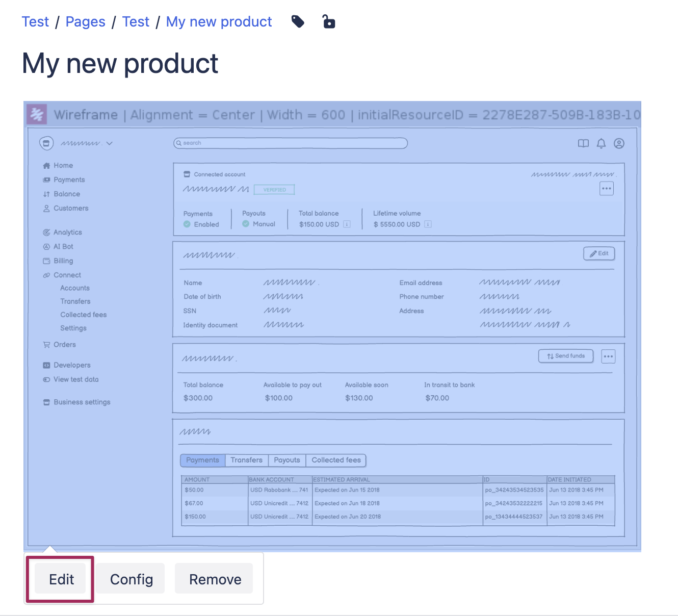Click the Edit button below the wireframe
The image size is (678, 616).
62,579
